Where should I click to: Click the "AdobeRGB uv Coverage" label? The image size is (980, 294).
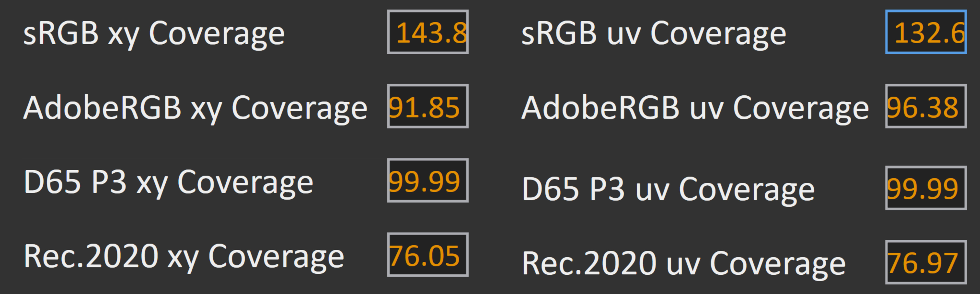695,108
